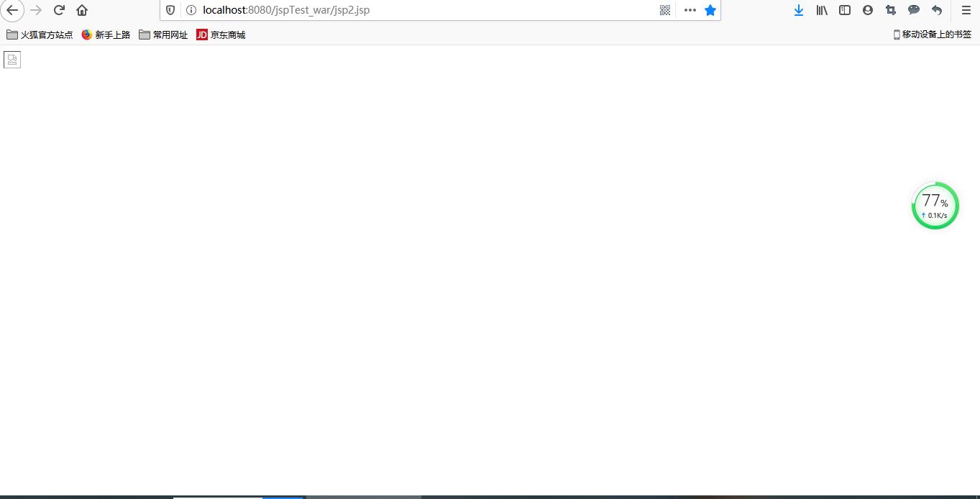Open 移动设备上的书签 bookmarks
Screen dimensions: 980x499
click(933, 35)
